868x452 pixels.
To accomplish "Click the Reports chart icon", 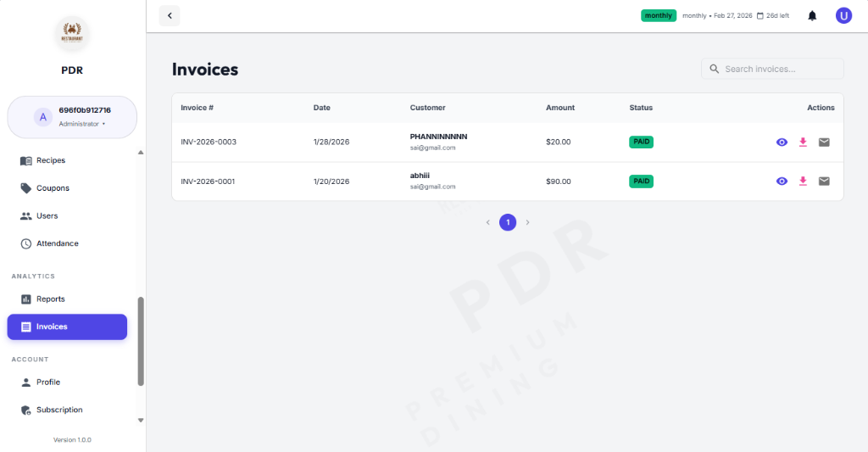I will tap(26, 299).
